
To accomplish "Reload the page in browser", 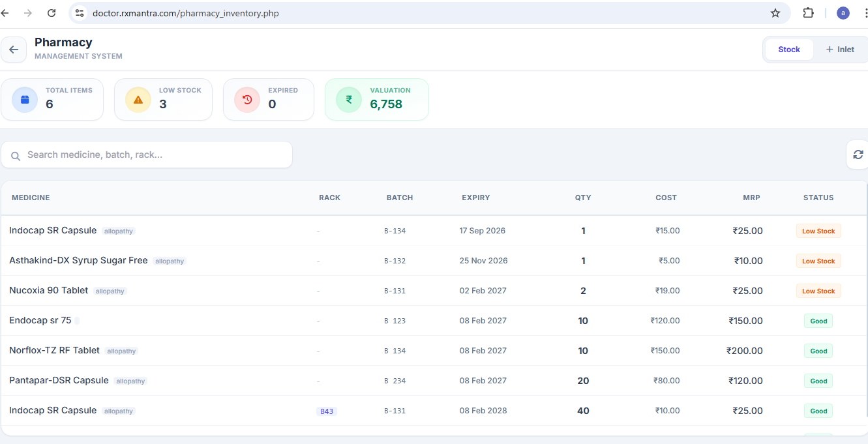I will (x=52, y=13).
